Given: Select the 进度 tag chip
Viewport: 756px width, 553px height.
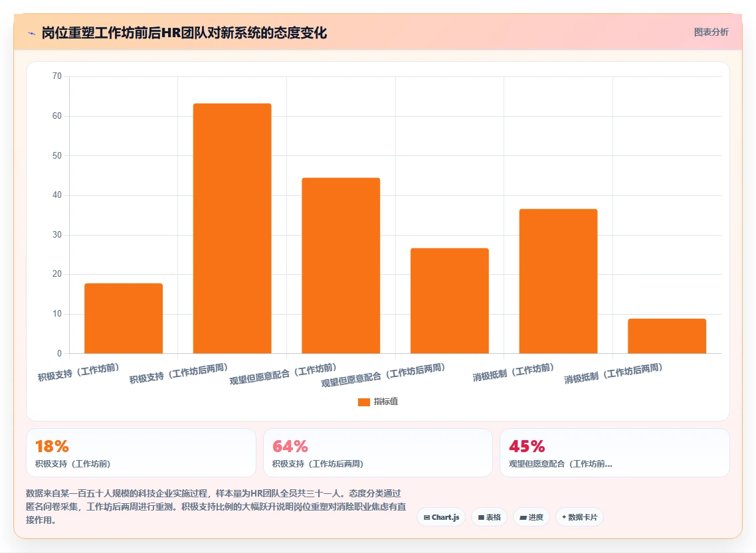Looking at the screenshot, I should click(x=531, y=517).
